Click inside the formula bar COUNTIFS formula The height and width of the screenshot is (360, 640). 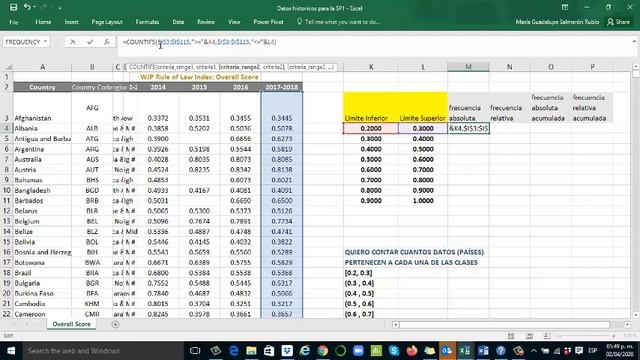click(x=200, y=42)
